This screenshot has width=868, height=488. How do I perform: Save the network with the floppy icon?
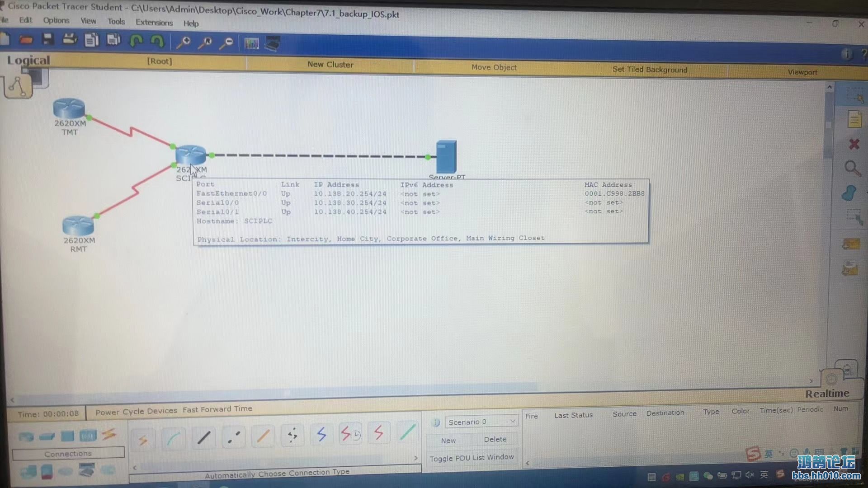coord(48,40)
